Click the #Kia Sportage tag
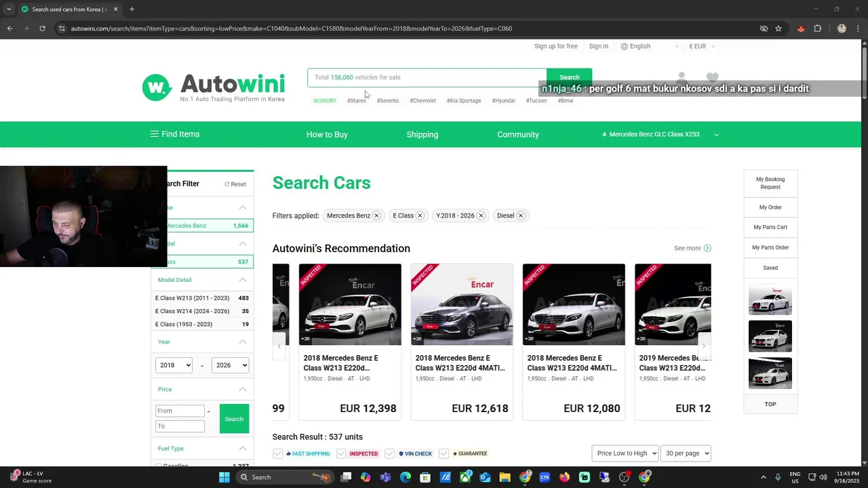The width and height of the screenshot is (868, 488). [464, 100]
